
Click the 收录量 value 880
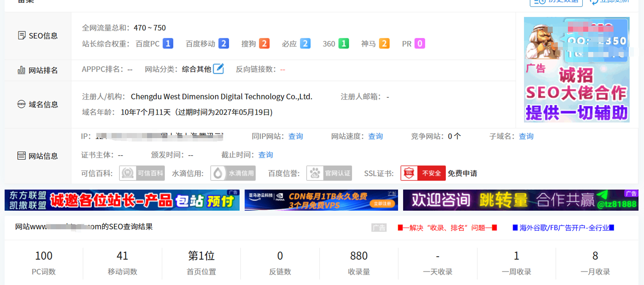pyautogui.click(x=359, y=256)
